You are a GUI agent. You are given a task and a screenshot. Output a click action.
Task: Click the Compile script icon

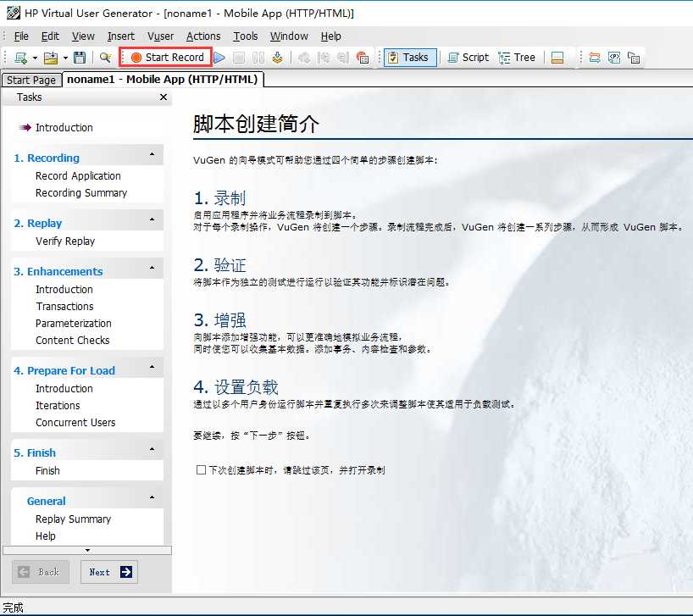coord(278,58)
